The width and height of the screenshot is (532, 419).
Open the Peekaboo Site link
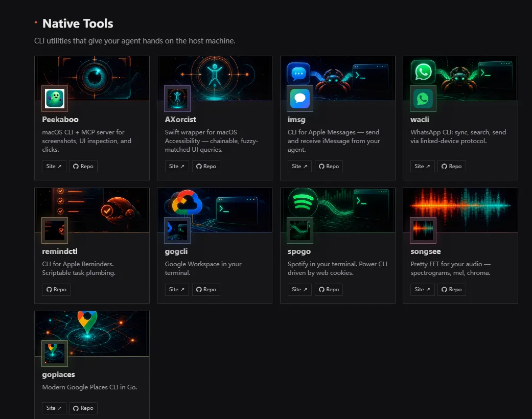(54, 166)
